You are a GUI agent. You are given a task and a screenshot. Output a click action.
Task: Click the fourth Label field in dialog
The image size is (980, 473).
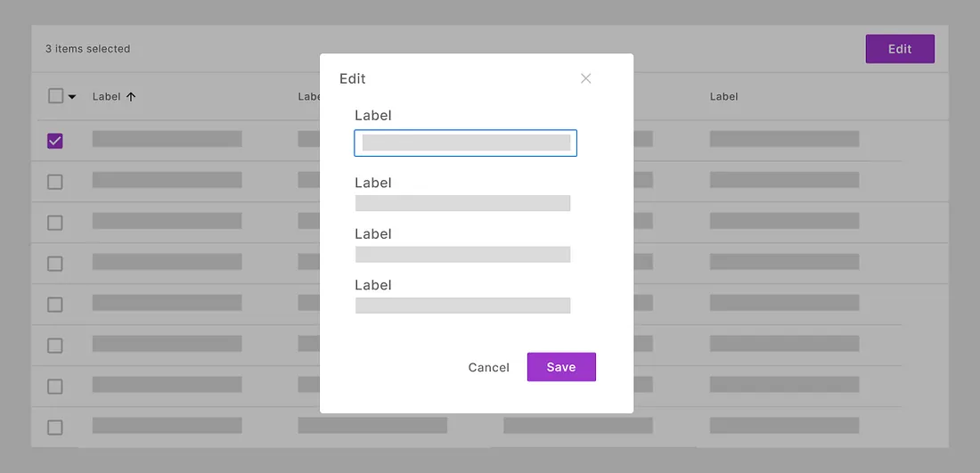tap(462, 306)
